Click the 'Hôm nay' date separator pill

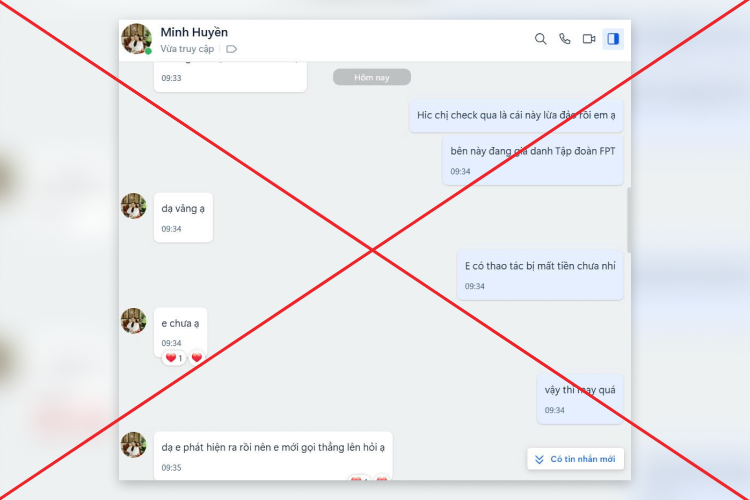[372, 77]
